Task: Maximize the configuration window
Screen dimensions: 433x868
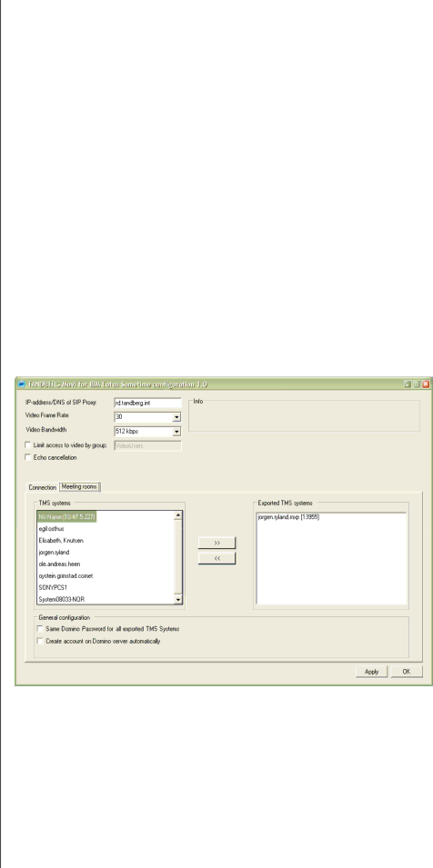Action: coord(417,384)
